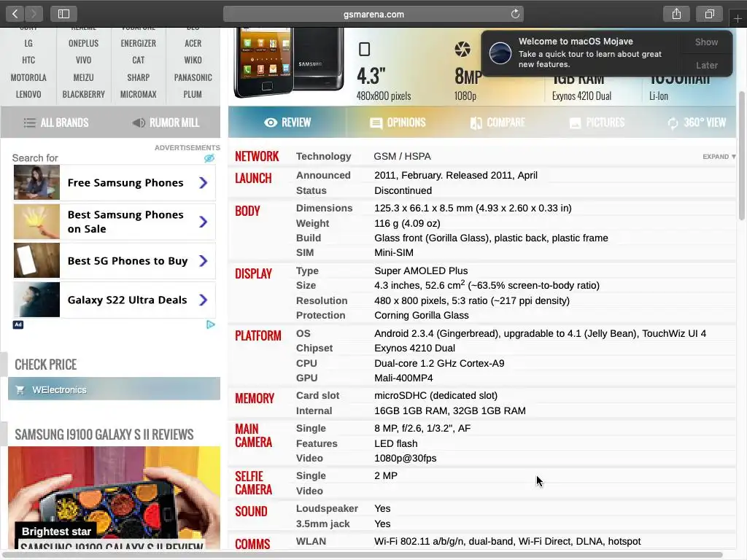Click the Review eye icon
This screenshot has width=747, height=560.
(271, 122)
